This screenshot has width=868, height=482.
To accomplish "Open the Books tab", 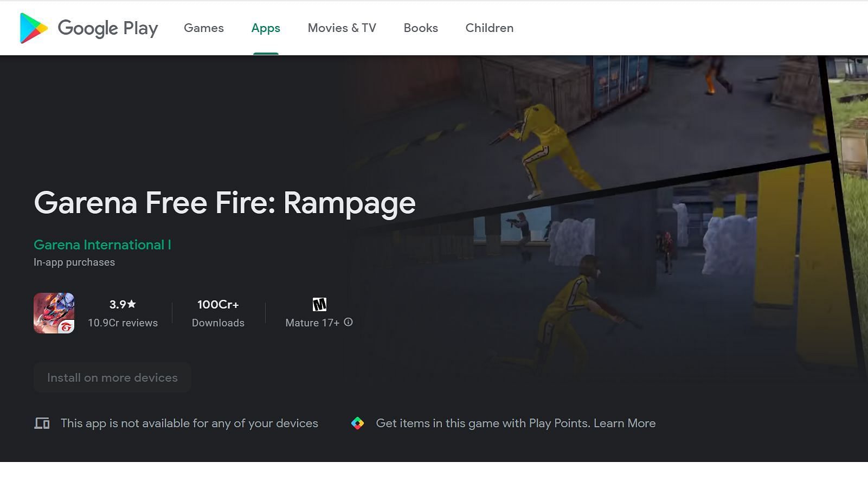I will [421, 28].
